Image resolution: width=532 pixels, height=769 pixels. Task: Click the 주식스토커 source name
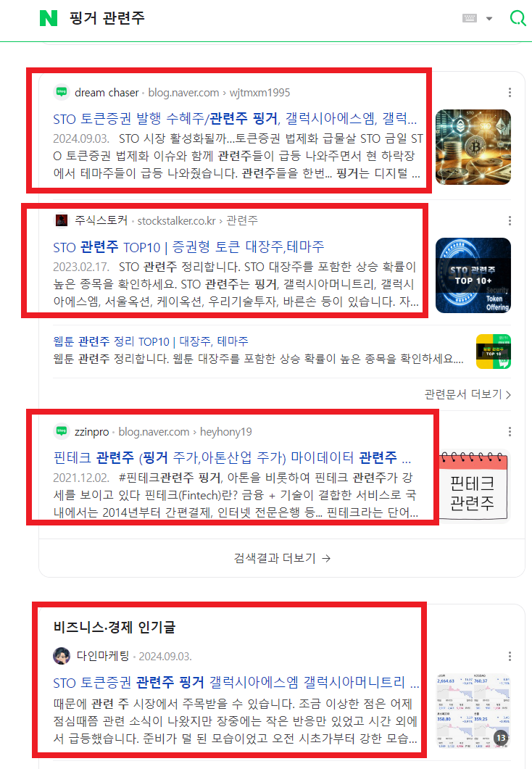click(101, 220)
